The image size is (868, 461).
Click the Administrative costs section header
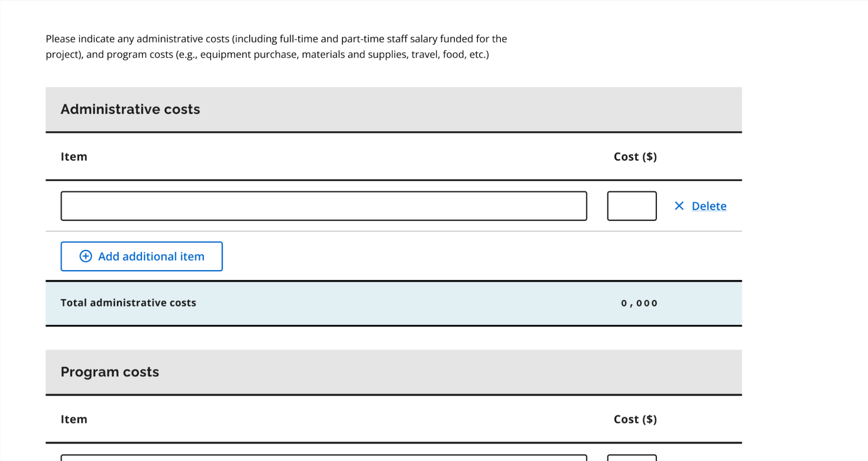coord(131,109)
